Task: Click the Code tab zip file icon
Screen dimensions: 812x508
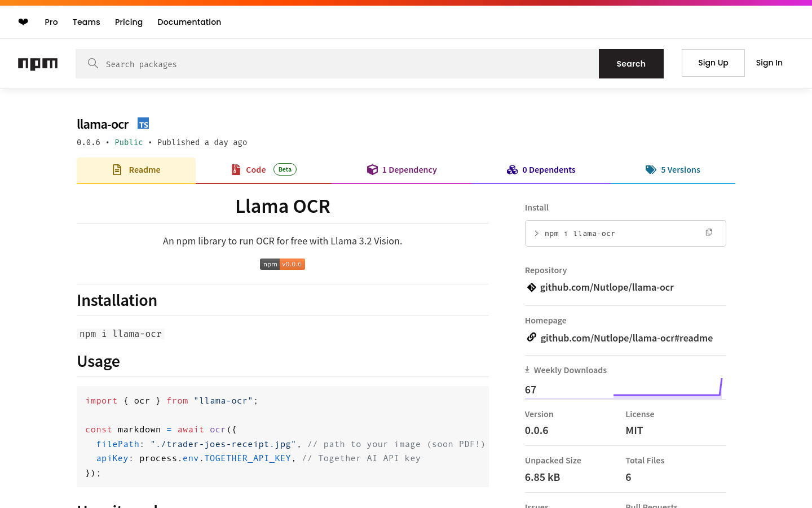Action: (x=236, y=170)
